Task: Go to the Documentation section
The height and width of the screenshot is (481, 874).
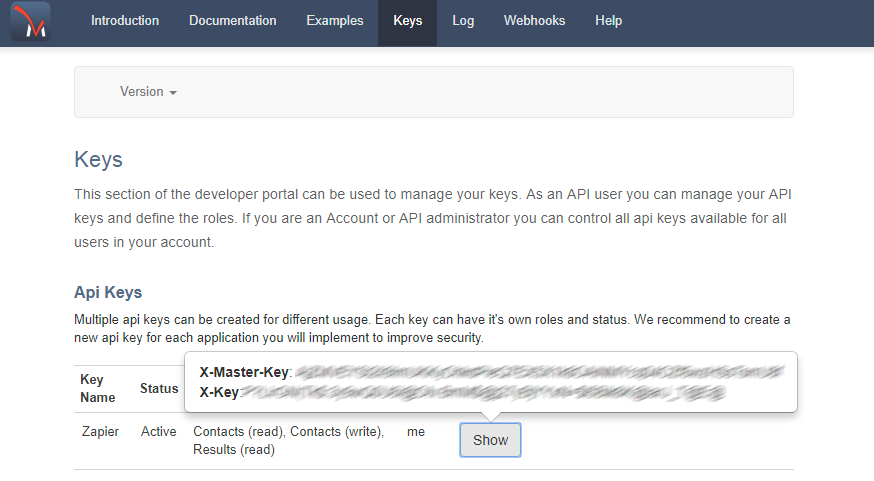Action: point(232,21)
